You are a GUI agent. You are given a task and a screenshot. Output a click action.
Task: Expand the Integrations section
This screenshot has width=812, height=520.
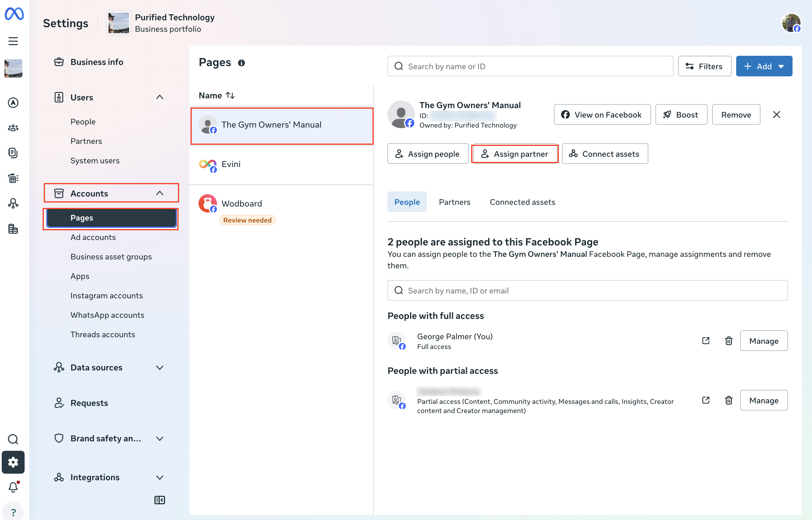pyautogui.click(x=160, y=477)
